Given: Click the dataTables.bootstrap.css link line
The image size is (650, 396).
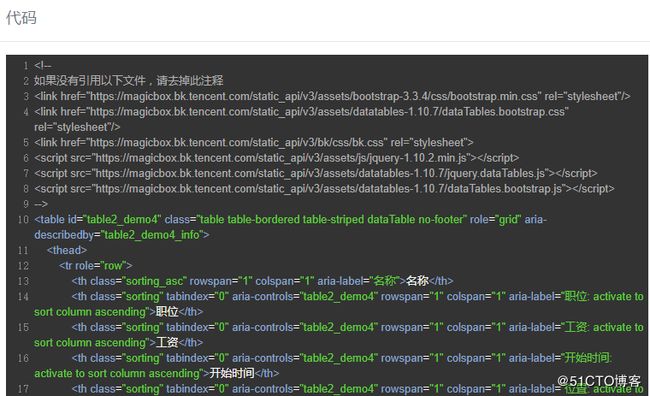Looking at the screenshot, I should click(301, 112).
